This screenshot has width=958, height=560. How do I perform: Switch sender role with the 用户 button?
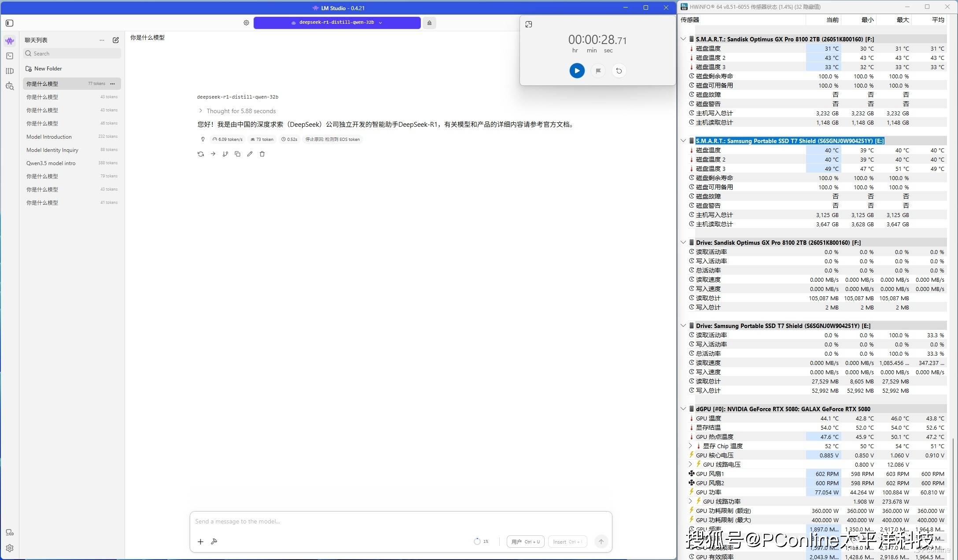pos(525,542)
